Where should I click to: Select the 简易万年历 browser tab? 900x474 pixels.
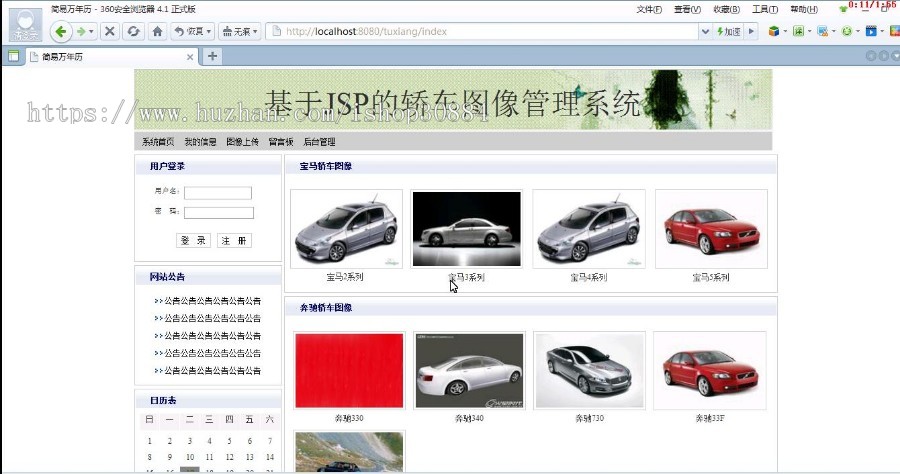click(x=112, y=57)
